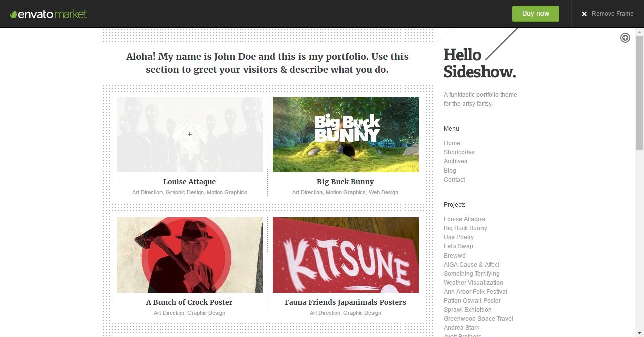Viewport: 644px width, 337px height.
Task: Click the Buy now button
Action: 536,14
